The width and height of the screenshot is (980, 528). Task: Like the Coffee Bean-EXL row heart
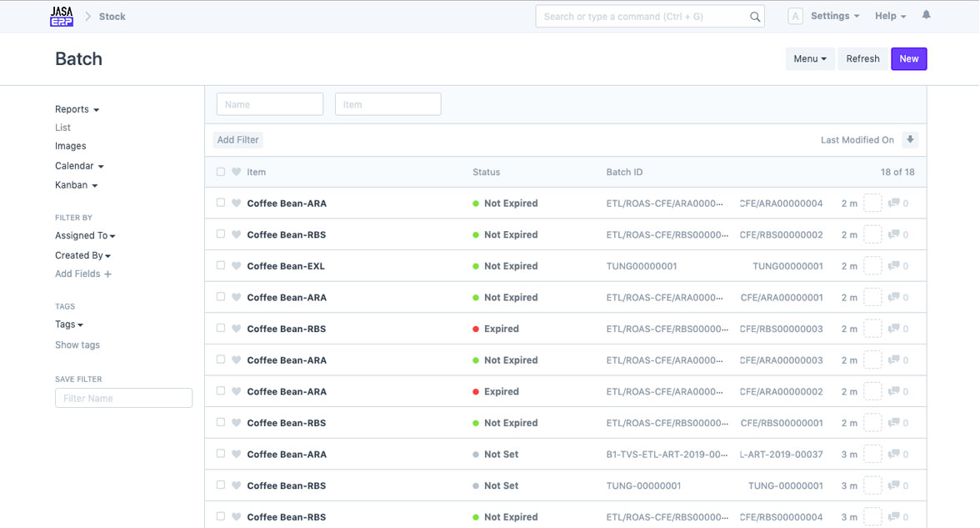(237, 266)
